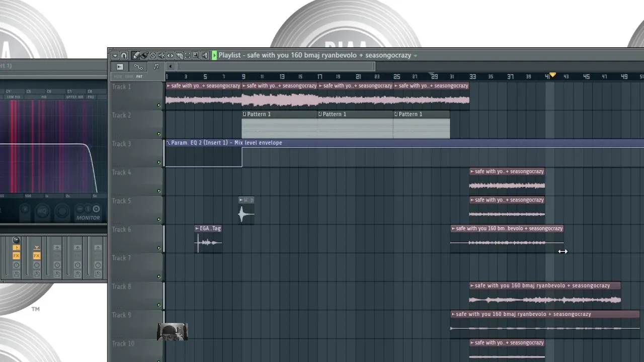Click the latency clock icon on first mixer channel
The height and width of the screenshot is (362, 644).
[x=16, y=265]
